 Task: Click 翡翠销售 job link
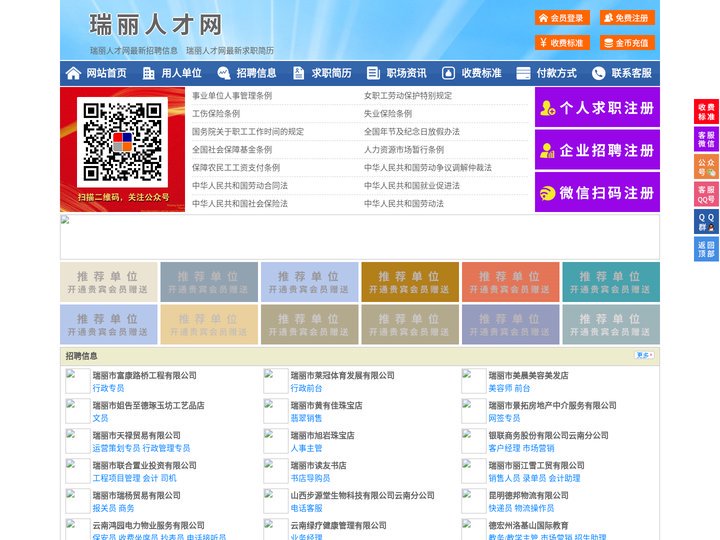pyautogui.click(x=306, y=418)
